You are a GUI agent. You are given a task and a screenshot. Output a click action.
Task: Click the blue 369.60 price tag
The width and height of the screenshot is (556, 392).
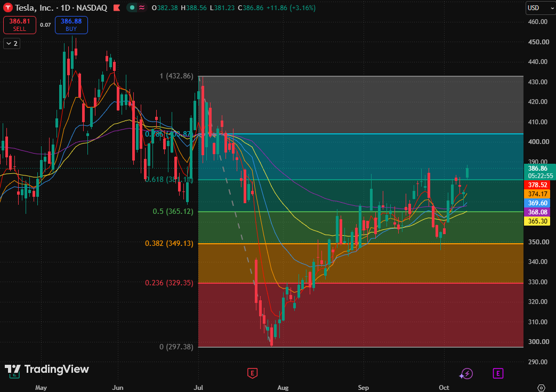pyautogui.click(x=537, y=203)
